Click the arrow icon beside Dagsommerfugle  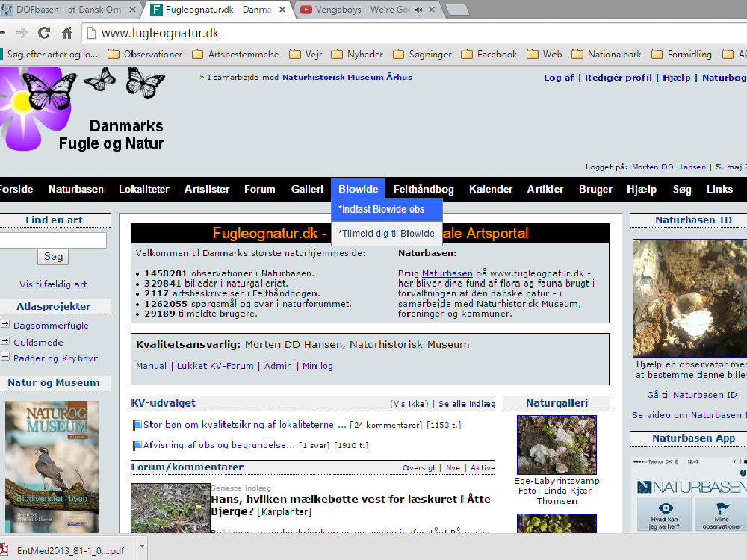pos(5,324)
